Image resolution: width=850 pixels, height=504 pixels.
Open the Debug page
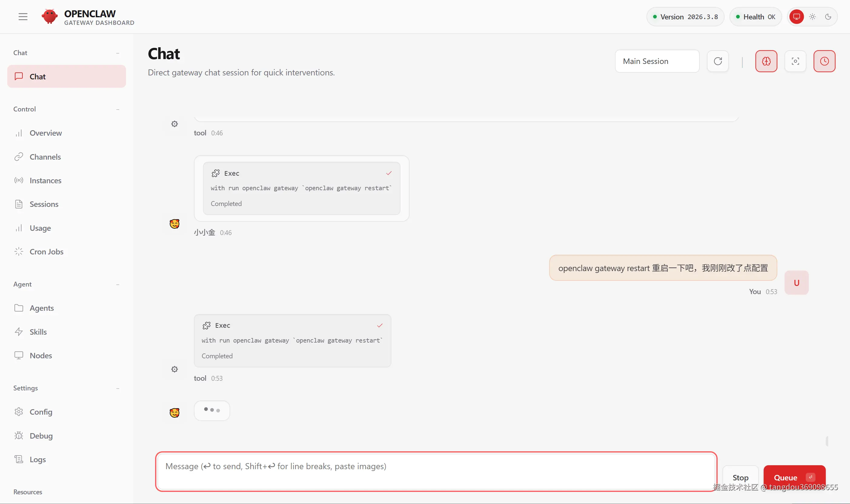click(41, 436)
